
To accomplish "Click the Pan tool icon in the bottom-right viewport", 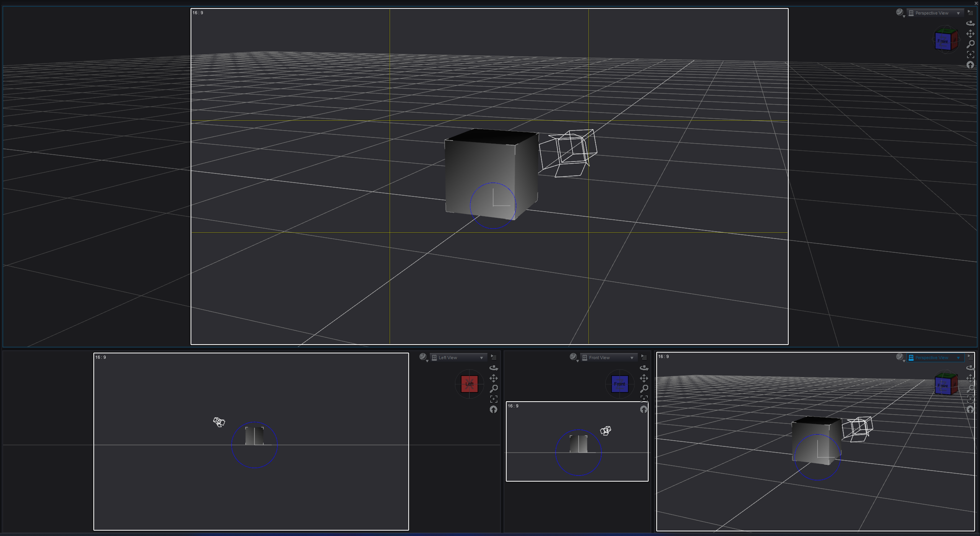I will coord(970,378).
